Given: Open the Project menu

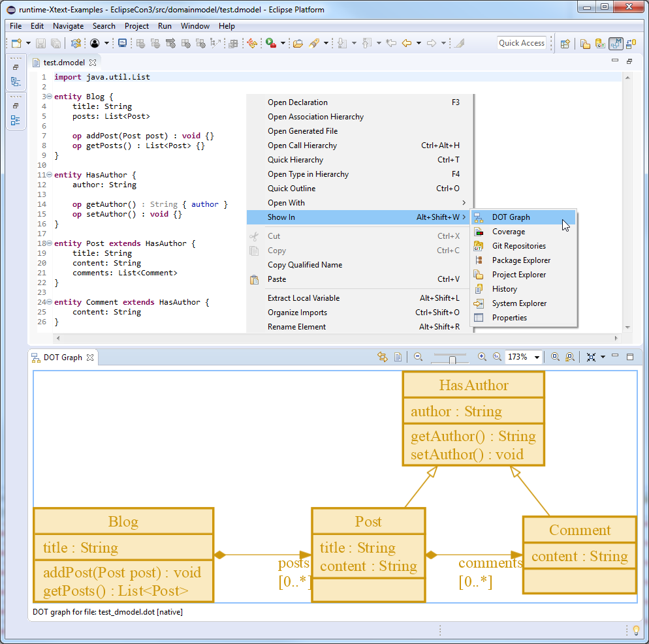Looking at the screenshot, I should pyautogui.click(x=136, y=26).
